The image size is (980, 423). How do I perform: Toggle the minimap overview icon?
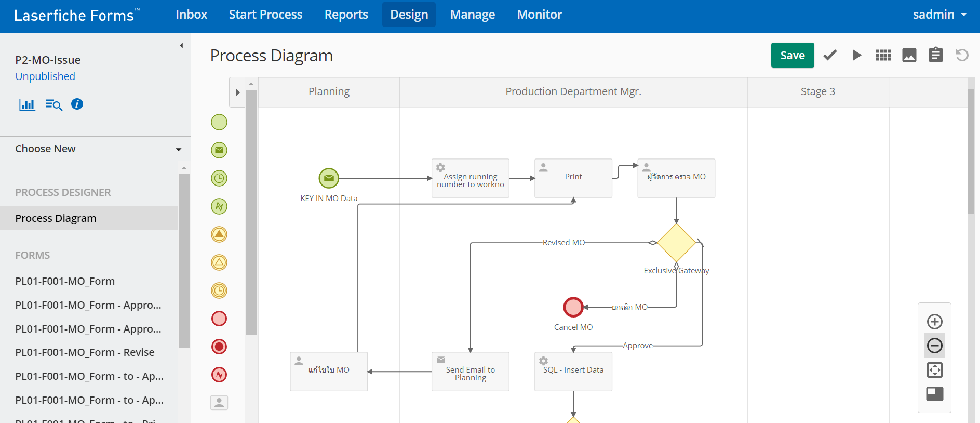click(x=935, y=394)
